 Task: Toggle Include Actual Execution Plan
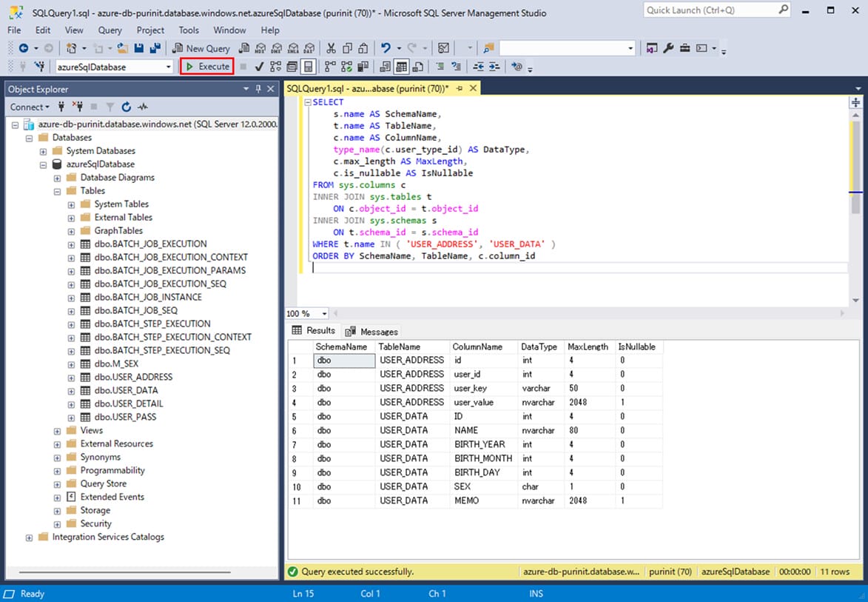329,67
